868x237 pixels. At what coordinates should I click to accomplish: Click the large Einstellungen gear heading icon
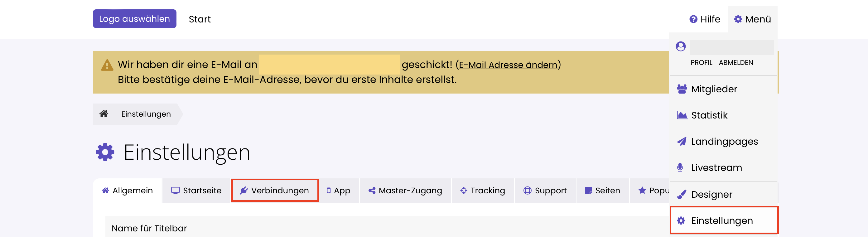pos(105,152)
